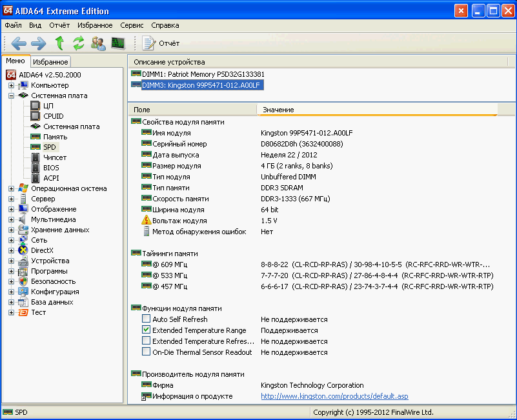
Task: Click the back arrow toolbar icon
Action: point(19,43)
